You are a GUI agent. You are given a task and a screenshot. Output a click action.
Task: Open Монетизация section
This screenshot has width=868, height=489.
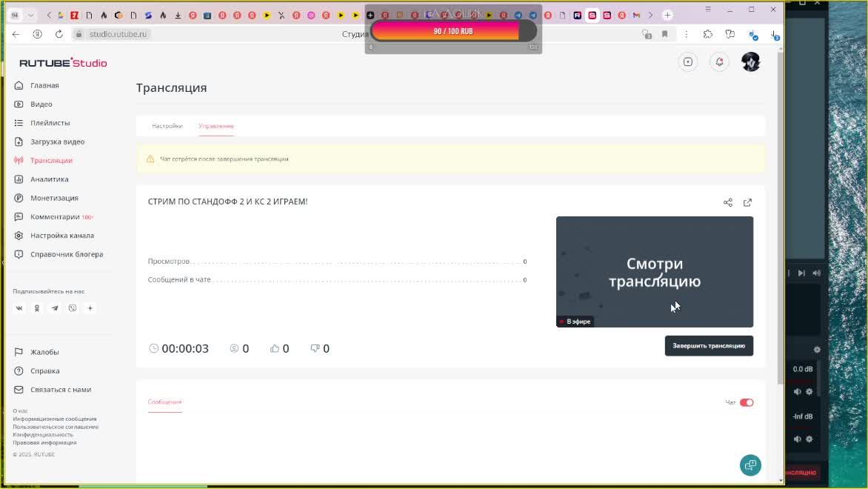pyautogui.click(x=54, y=199)
